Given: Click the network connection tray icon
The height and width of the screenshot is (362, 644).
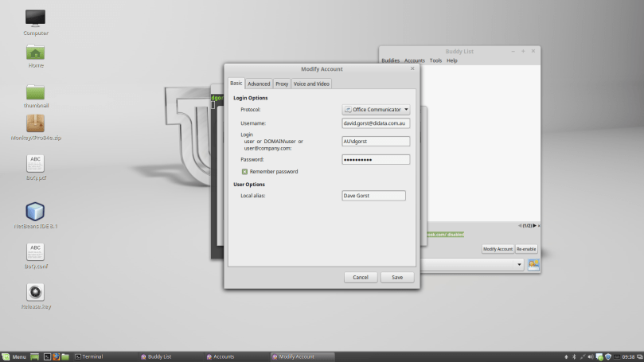Looking at the screenshot, I should click(x=583, y=356).
